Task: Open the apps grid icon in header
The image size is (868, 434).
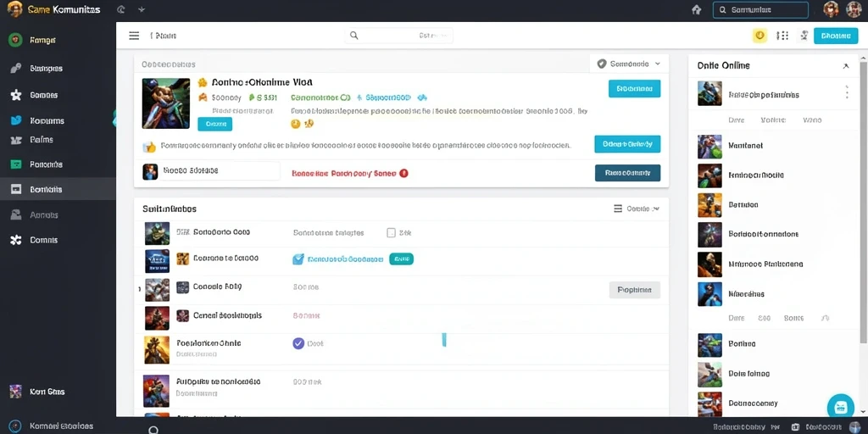Action: (782, 36)
